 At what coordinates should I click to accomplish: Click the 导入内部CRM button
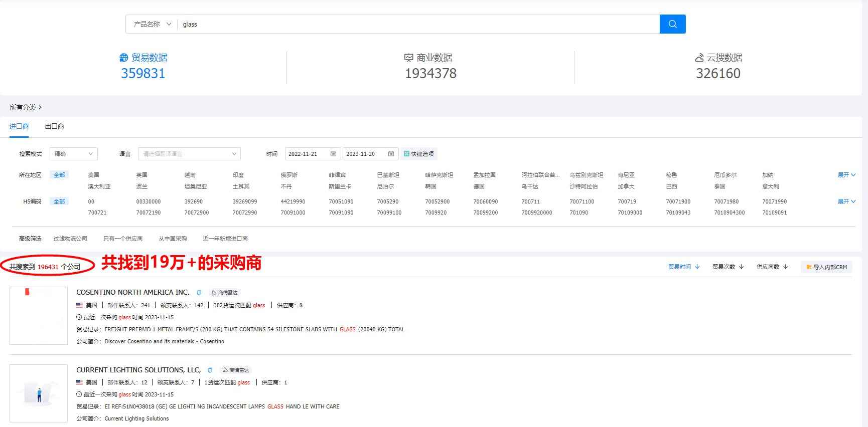(x=826, y=267)
